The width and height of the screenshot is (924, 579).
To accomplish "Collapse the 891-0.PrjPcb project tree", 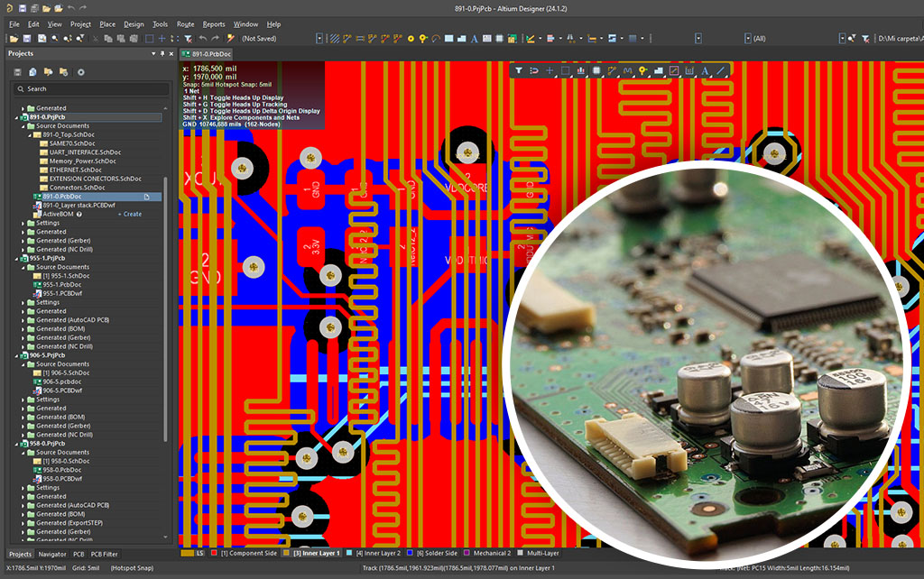I will click(x=17, y=117).
